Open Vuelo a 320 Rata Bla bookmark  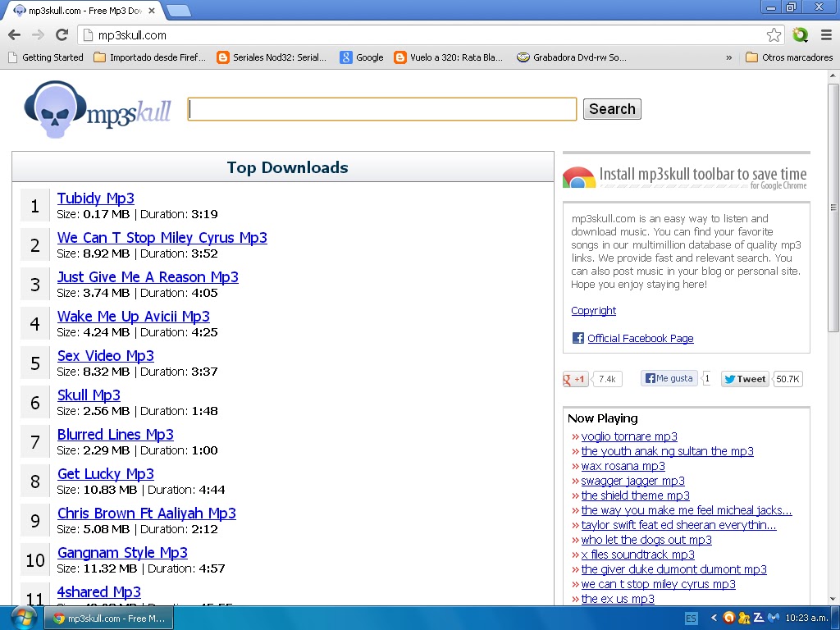(449, 57)
